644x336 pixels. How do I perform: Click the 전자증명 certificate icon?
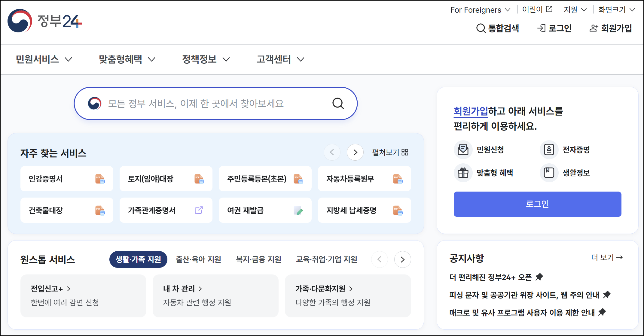[549, 149]
